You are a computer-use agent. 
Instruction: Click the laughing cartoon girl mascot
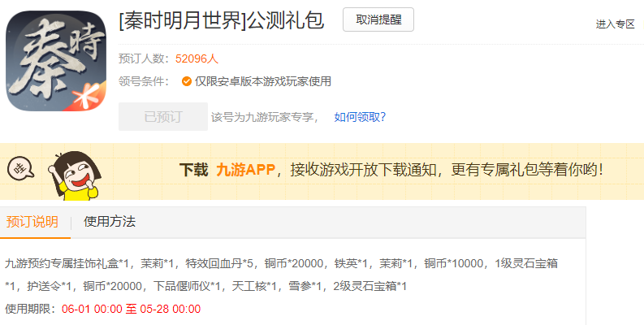(76, 175)
